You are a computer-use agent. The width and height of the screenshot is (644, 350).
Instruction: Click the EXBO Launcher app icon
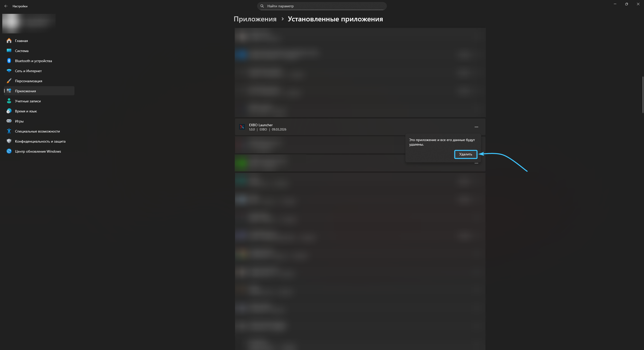point(242,127)
